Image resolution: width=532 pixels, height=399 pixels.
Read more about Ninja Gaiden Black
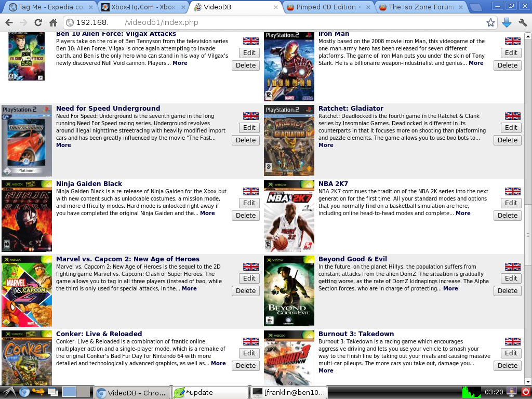click(207, 213)
